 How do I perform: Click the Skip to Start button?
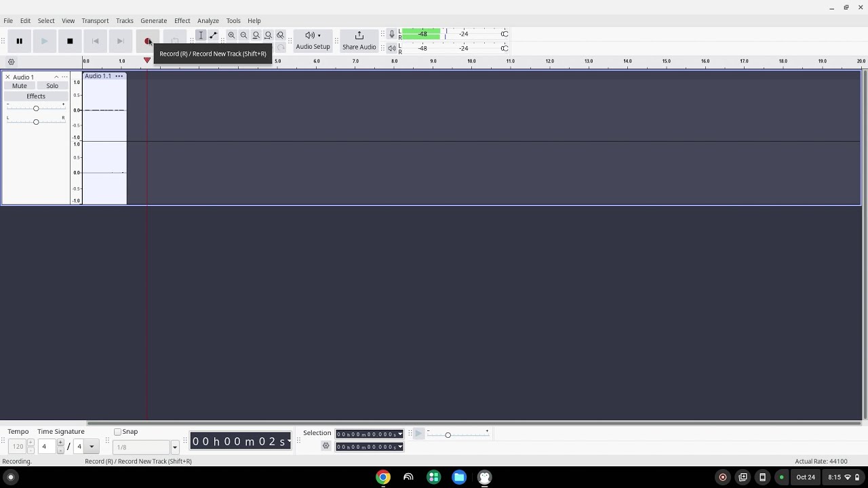[95, 41]
